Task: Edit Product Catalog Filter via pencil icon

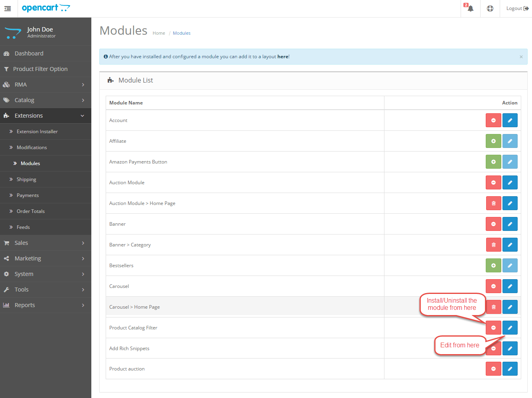Action: 510,327
